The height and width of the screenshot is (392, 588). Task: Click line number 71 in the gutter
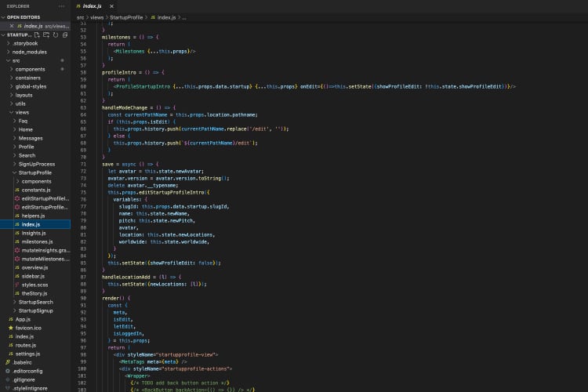point(83,164)
